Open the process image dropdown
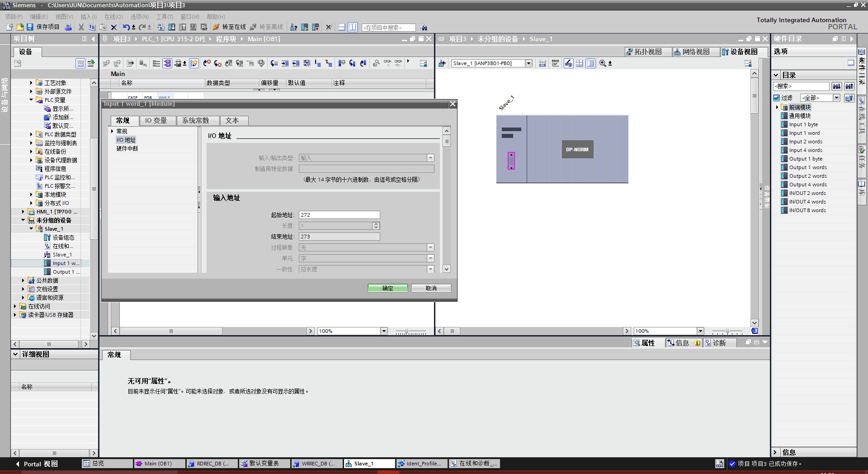The image size is (868, 474). (430, 247)
